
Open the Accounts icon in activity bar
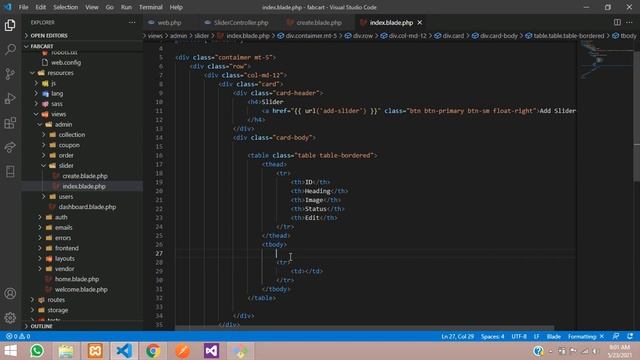coord(10,293)
